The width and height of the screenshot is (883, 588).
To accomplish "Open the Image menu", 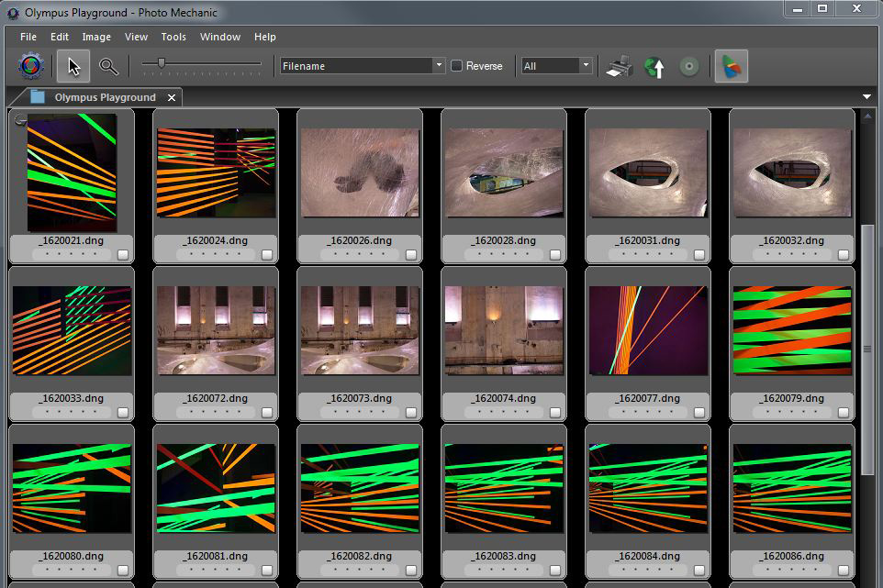I will [x=96, y=37].
